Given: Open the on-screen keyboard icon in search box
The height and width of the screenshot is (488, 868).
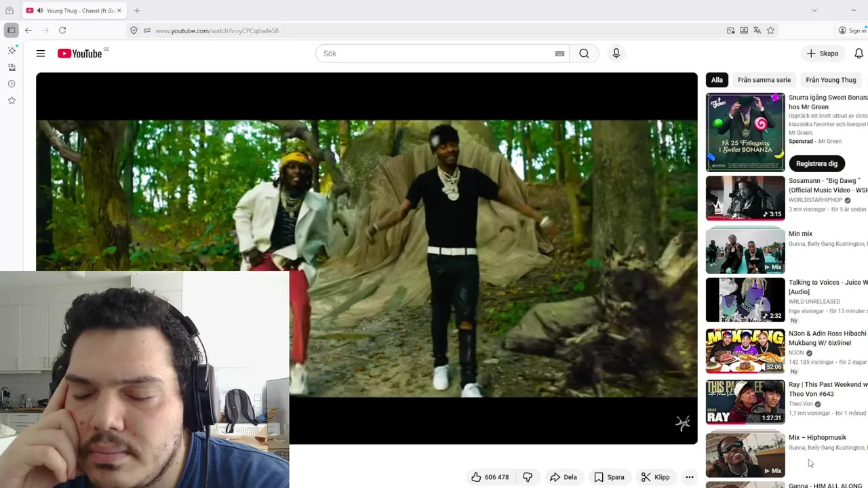Looking at the screenshot, I should [x=559, y=54].
